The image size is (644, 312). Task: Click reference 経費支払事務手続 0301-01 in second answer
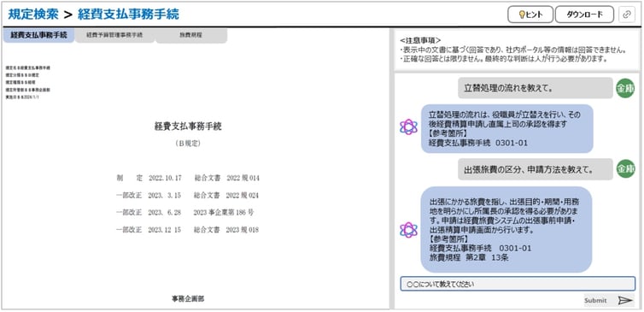click(x=481, y=248)
